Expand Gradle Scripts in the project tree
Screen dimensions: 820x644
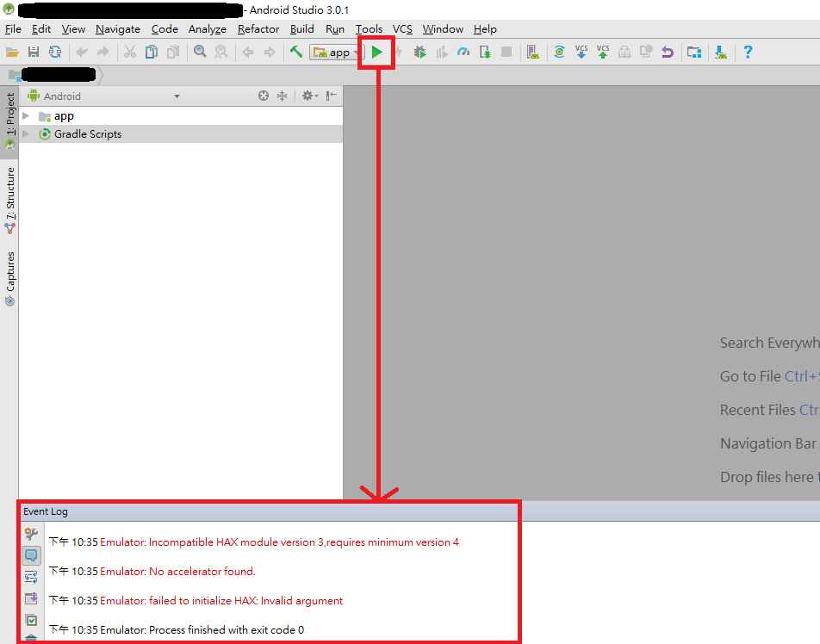(25, 133)
